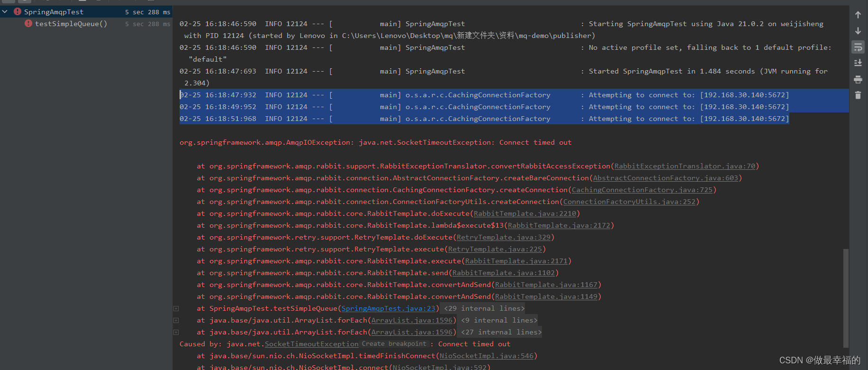This screenshot has height=370, width=868.
Task: Click the 'Caused by: java.net.' text
Action: (222, 344)
